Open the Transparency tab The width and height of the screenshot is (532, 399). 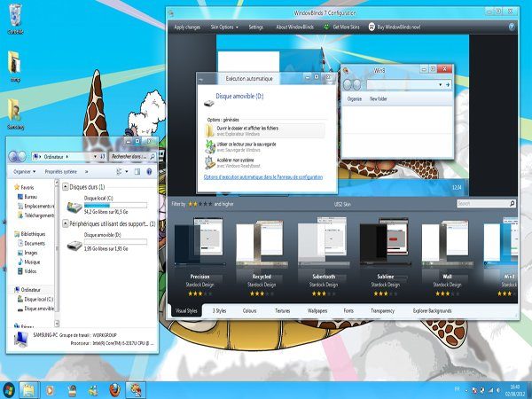382,311
